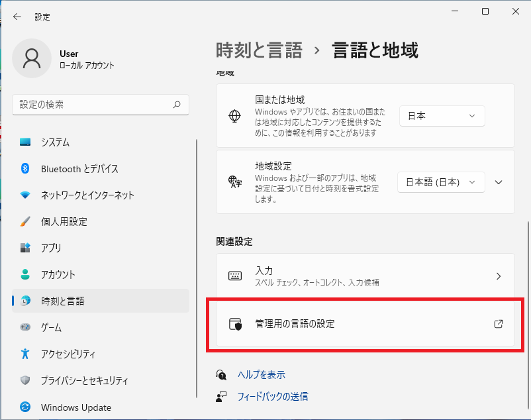Click the language icon beside 地域設定
The image size is (531, 420).
234,182
